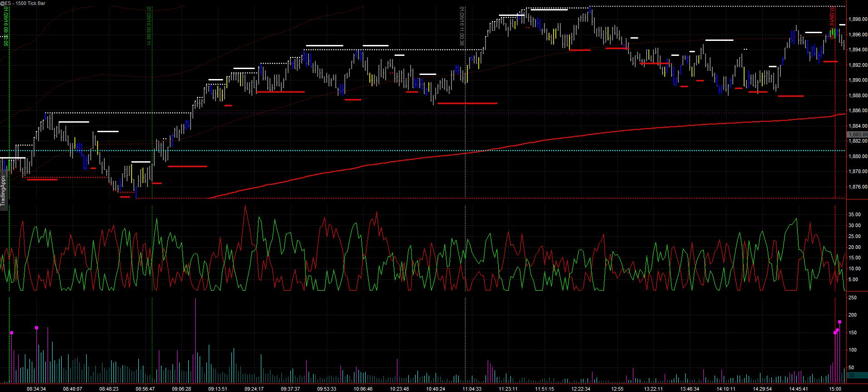This screenshot has width=868, height=392.
Task: Click the highest magenta volume dot near 15:00
Action: click(839, 322)
